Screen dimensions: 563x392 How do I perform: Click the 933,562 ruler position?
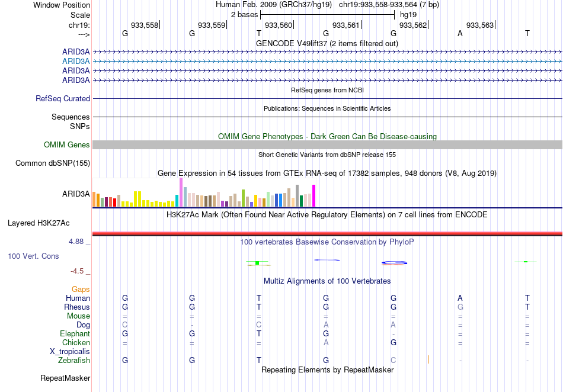coord(413,25)
